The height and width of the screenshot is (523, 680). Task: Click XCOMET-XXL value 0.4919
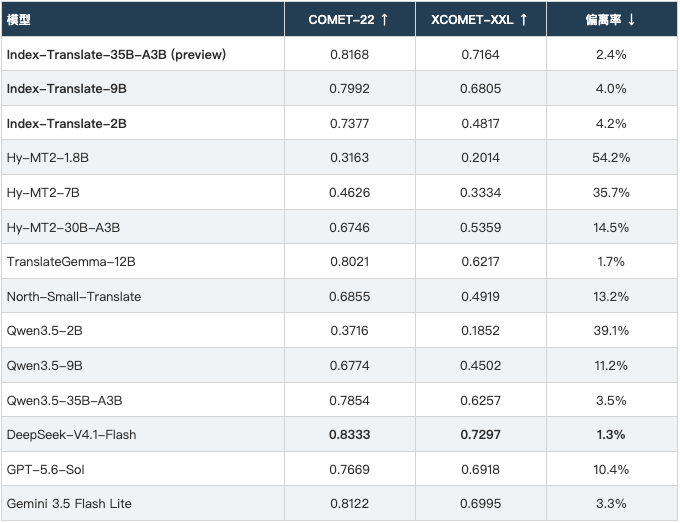pyautogui.click(x=481, y=297)
